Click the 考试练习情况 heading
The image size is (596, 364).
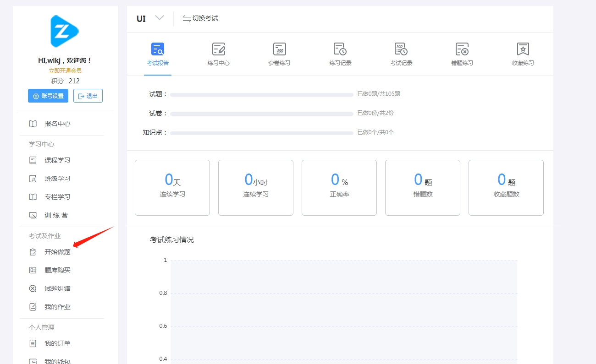172,239
